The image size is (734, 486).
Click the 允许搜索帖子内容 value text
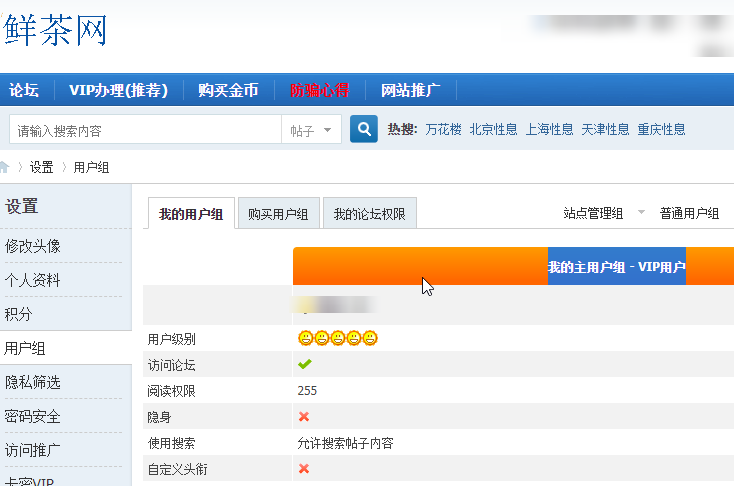[x=345, y=443]
